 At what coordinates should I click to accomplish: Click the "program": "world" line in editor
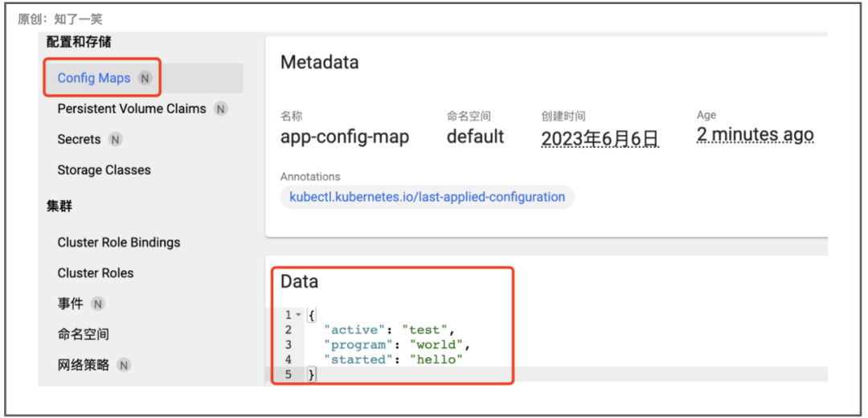pyautogui.click(x=397, y=345)
